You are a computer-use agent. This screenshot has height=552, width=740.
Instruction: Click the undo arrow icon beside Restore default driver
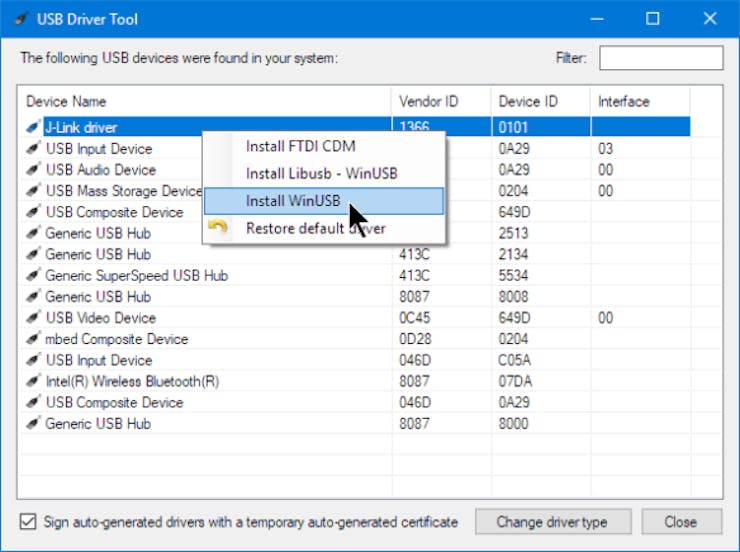coord(217,228)
